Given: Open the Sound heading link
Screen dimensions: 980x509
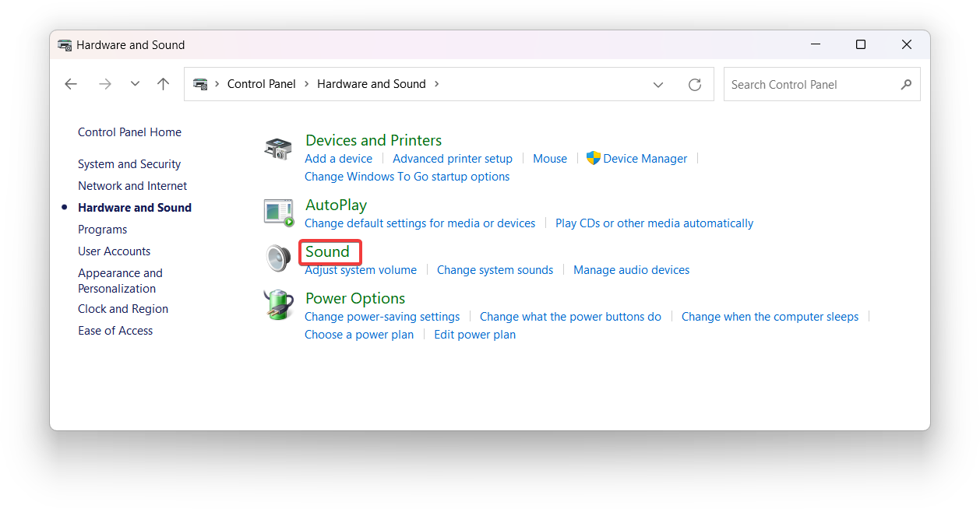Looking at the screenshot, I should click(x=327, y=251).
